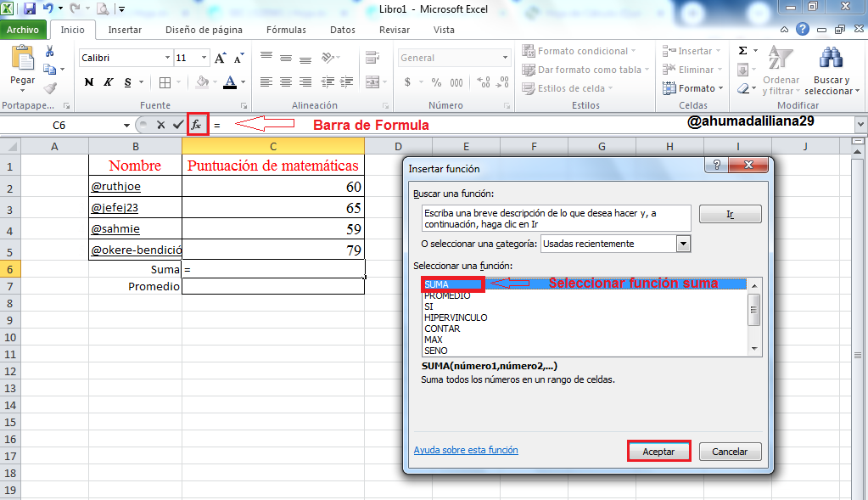Open the Name Box dropdown arrow
The image size is (868, 500).
pos(126,125)
